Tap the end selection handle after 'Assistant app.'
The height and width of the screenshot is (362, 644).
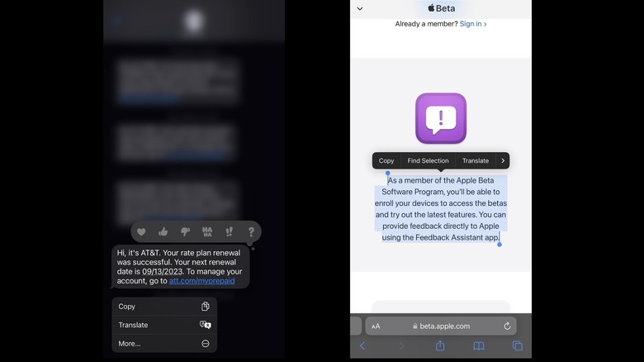coord(500,245)
